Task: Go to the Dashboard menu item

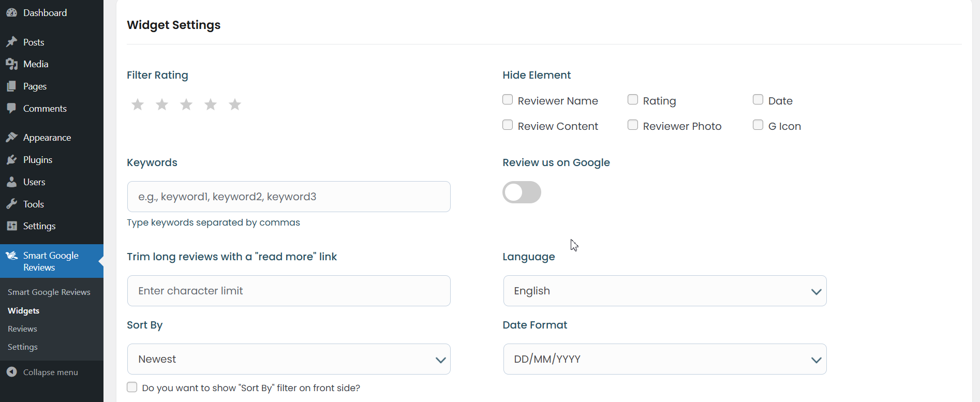Action: click(52, 12)
